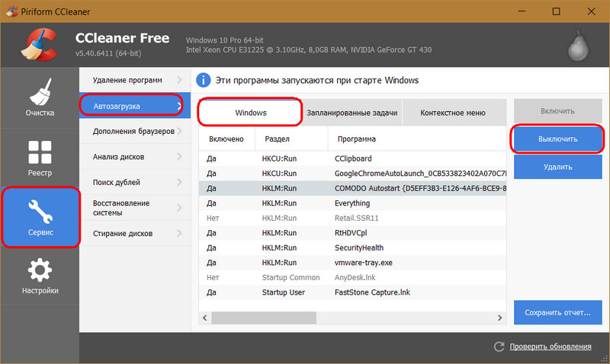Click Сохранить отчет button
The height and width of the screenshot is (364, 610).
click(557, 312)
